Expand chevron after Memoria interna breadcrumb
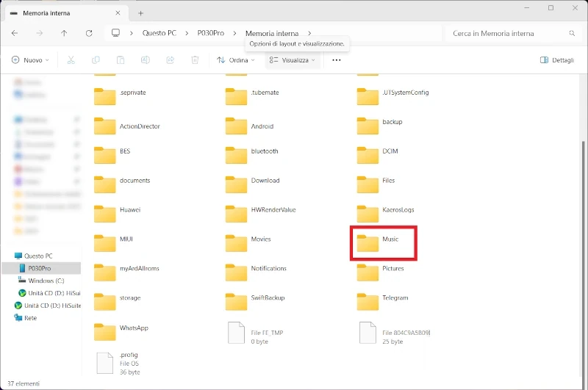This screenshot has width=588, height=390. (x=309, y=33)
